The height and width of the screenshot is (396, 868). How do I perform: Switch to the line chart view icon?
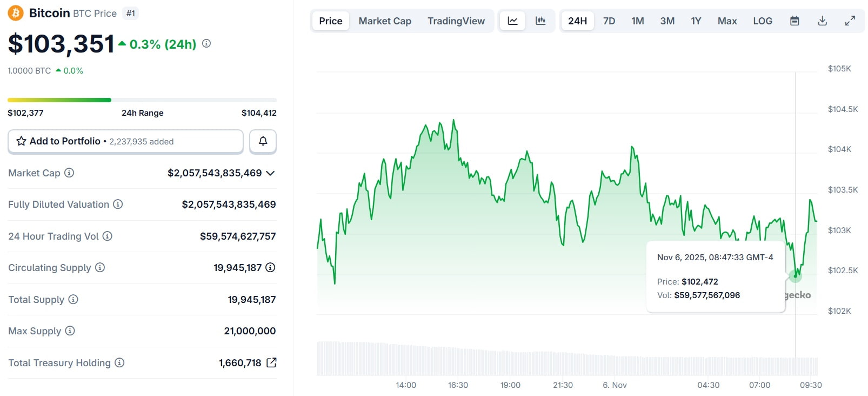[512, 21]
